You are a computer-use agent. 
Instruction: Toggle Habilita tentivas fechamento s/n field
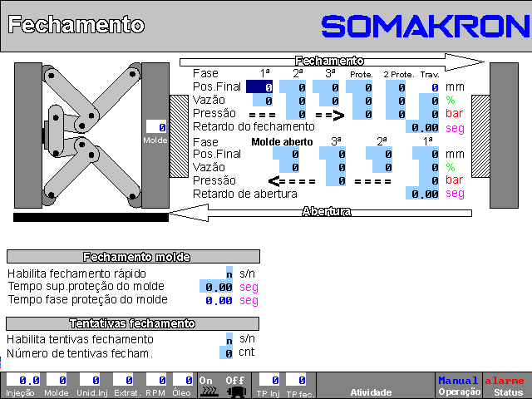click(229, 339)
